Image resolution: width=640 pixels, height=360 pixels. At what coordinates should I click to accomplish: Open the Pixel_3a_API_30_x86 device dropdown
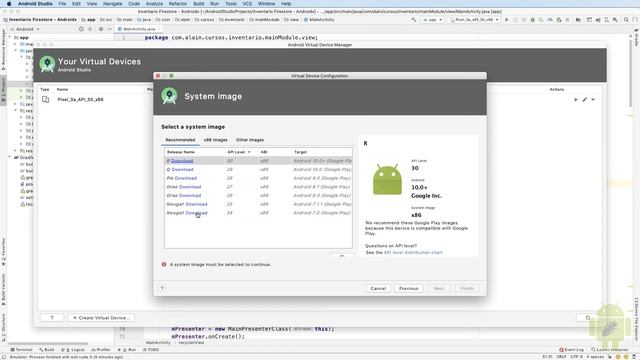click(474, 20)
